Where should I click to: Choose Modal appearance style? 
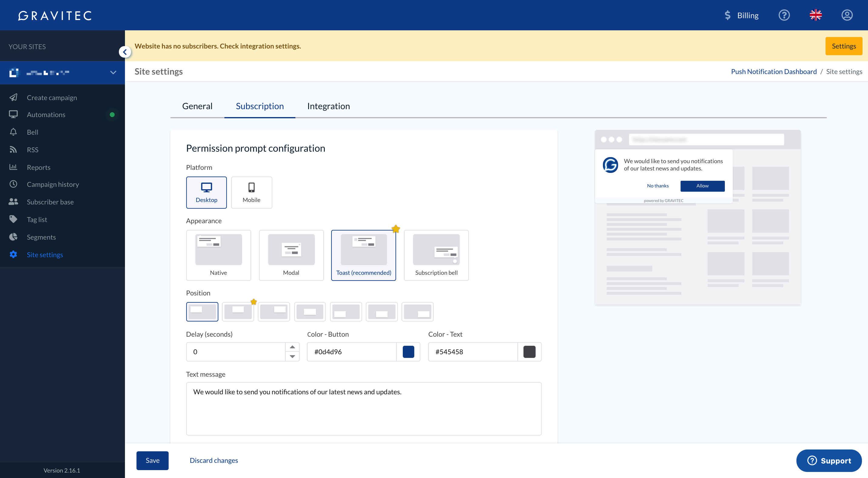pyautogui.click(x=291, y=255)
